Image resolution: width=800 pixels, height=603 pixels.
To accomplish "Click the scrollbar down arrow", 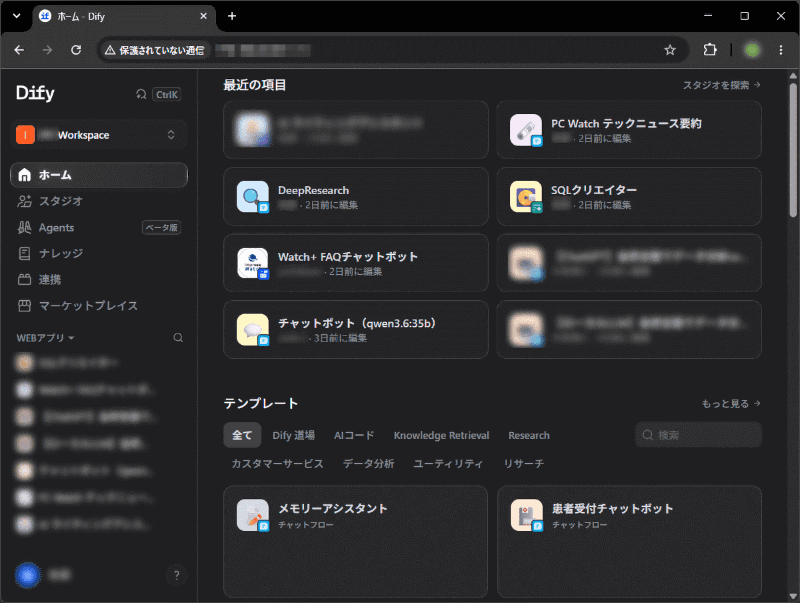I will [x=793, y=596].
